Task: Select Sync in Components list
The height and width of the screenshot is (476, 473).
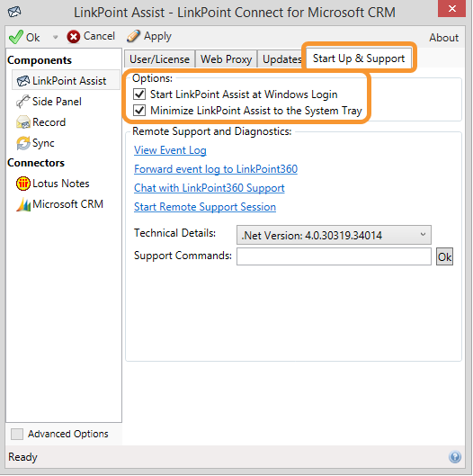Action: tap(43, 143)
